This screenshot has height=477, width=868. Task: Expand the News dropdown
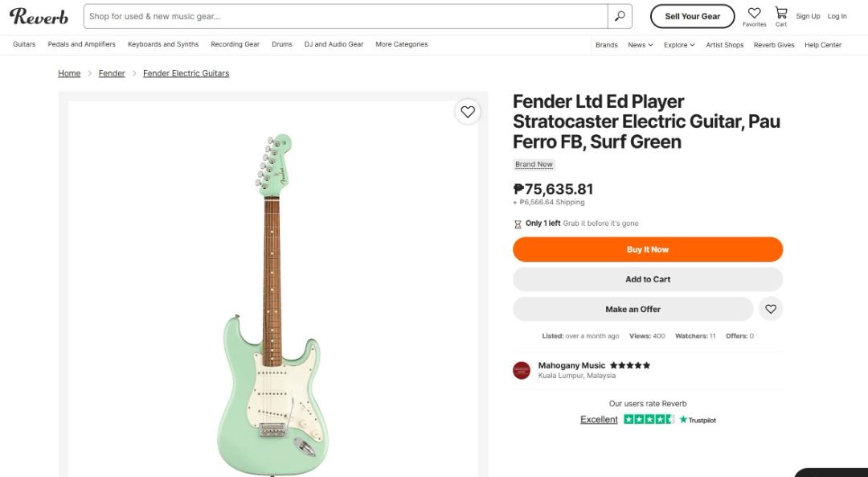click(x=641, y=45)
